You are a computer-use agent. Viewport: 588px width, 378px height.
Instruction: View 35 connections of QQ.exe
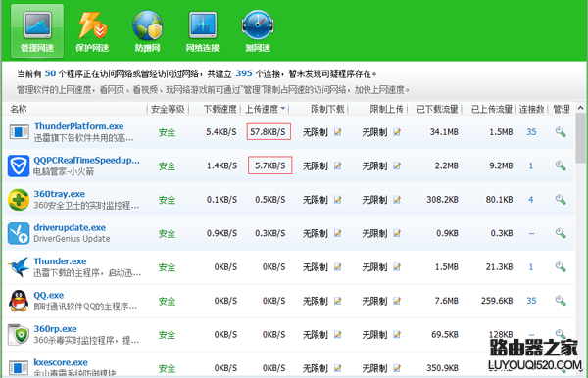point(531,301)
